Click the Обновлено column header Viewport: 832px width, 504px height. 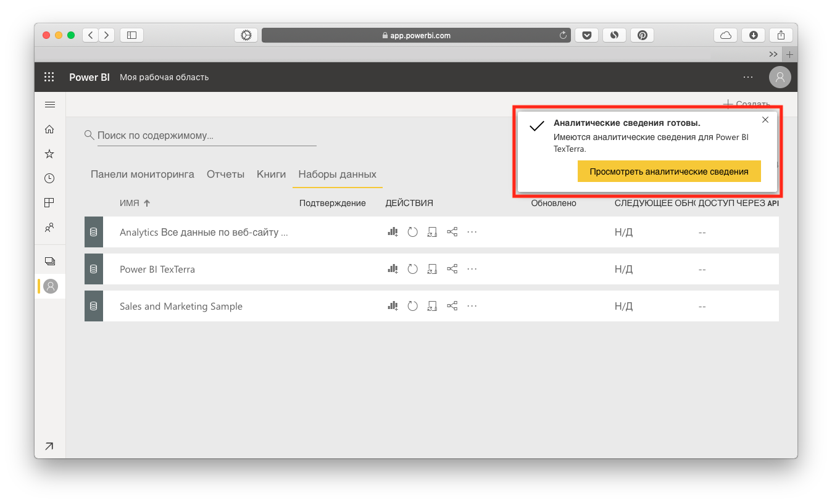click(554, 203)
